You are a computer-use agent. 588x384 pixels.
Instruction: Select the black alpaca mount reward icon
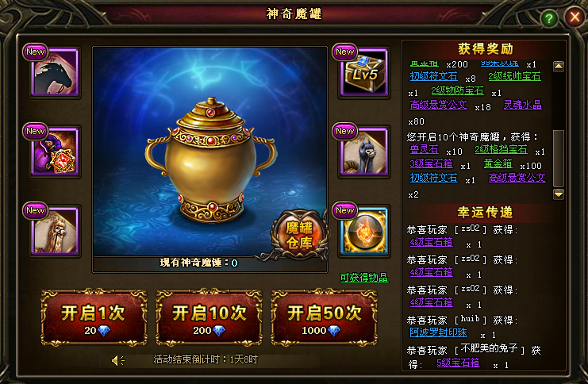(364, 152)
